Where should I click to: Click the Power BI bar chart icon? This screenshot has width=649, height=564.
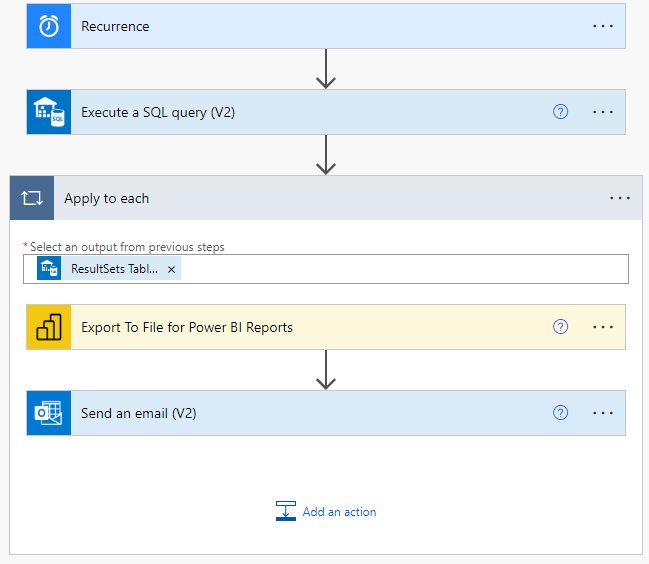49,327
